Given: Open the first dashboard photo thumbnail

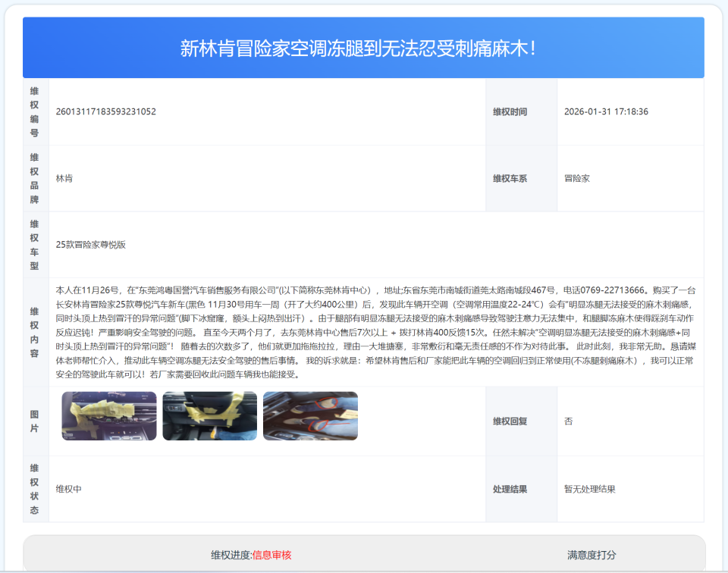Looking at the screenshot, I should click(108, 415).
